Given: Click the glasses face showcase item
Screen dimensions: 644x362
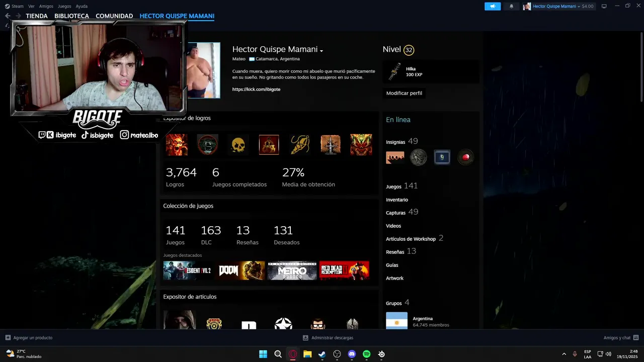Looking at the screenshot, I should [x=318, y=324].
